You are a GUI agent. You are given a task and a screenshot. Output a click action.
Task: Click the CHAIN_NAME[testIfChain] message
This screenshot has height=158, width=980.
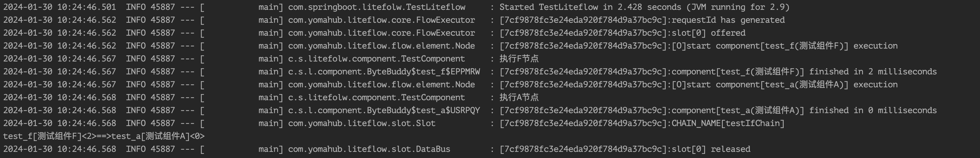tap(728, 123)
